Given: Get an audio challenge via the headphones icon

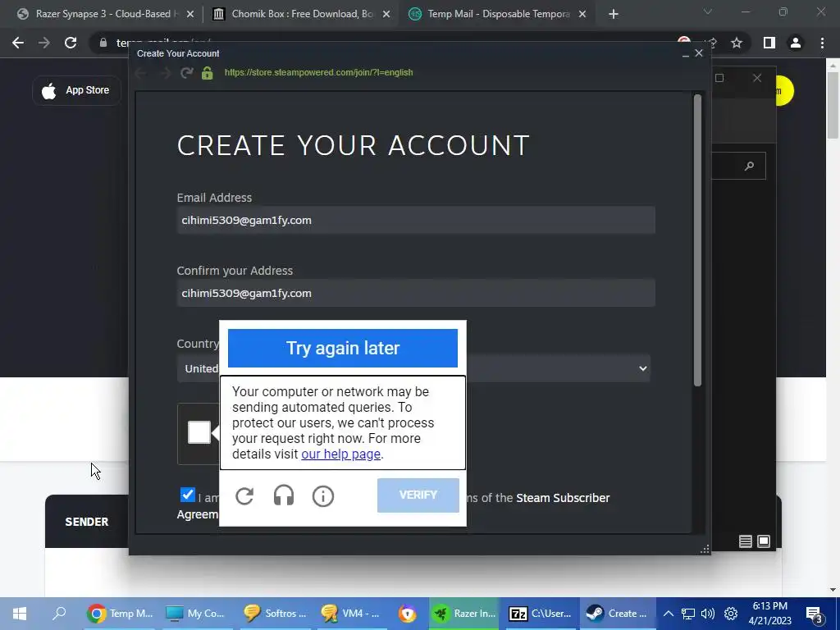Looking at the screenshot, I should pos(283,496).
